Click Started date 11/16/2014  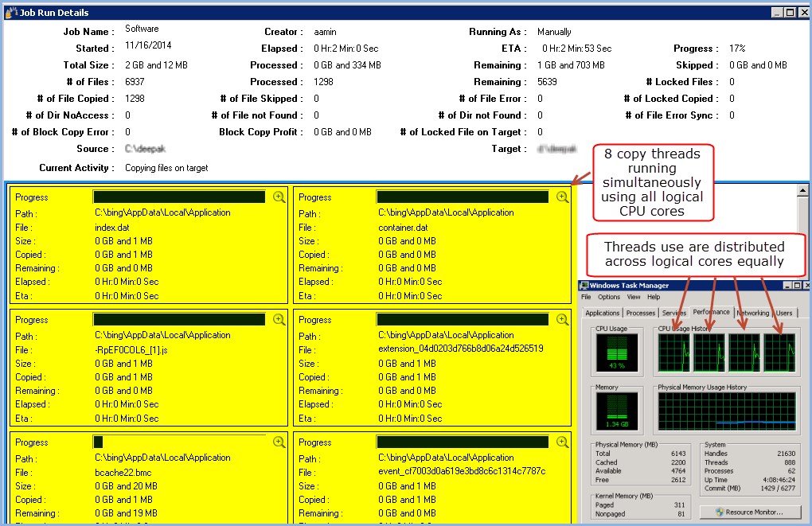tap(148, 45)
